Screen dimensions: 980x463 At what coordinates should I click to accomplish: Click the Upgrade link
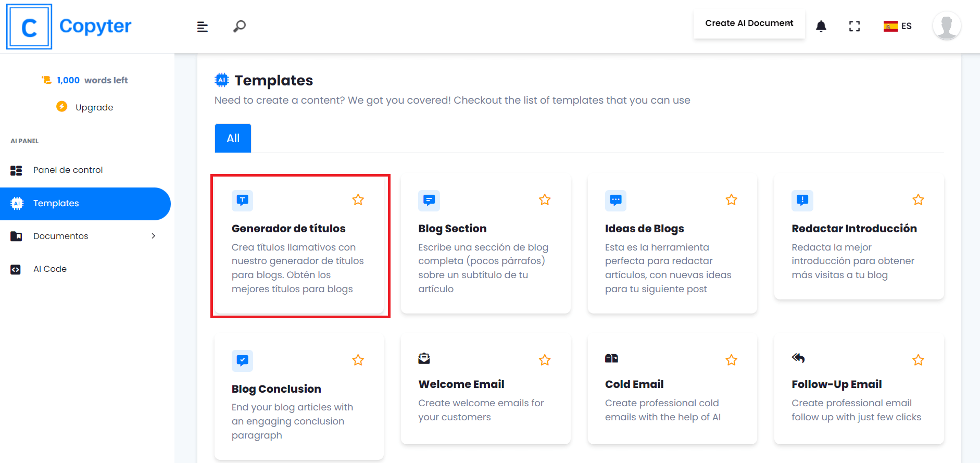94,107
